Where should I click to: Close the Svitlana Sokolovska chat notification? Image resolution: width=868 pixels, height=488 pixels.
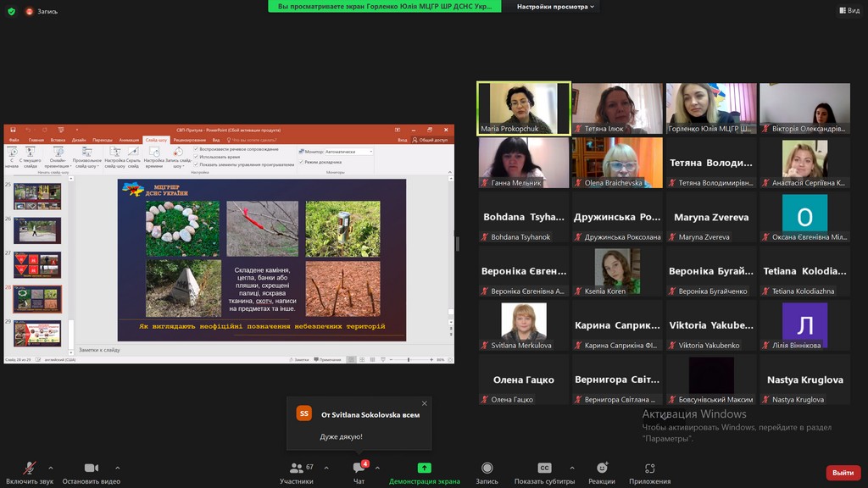click(x=425, y=403)
